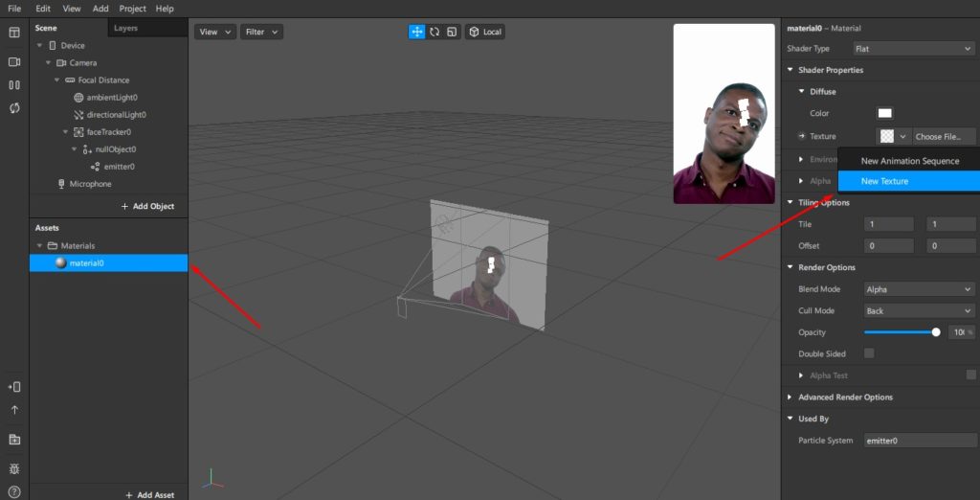
Task: Restart the effect with the refresh icon
Action: pyautogui.click(x=14, y=108)
